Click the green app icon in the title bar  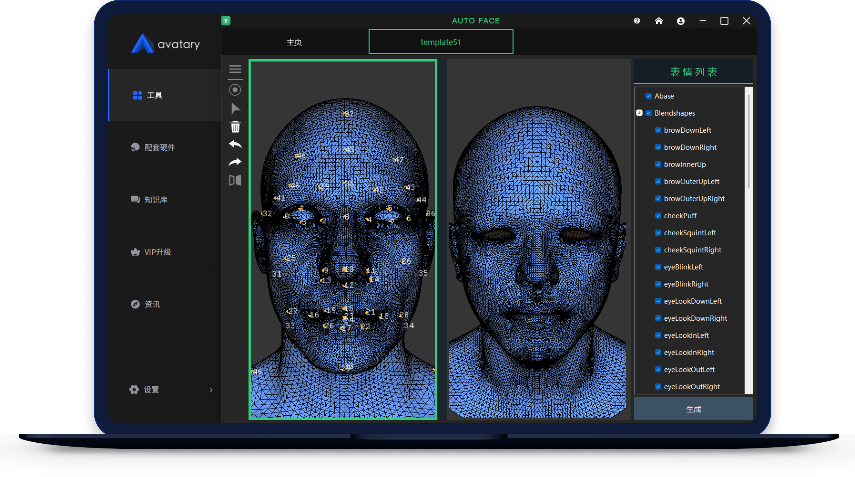point(226,21)
